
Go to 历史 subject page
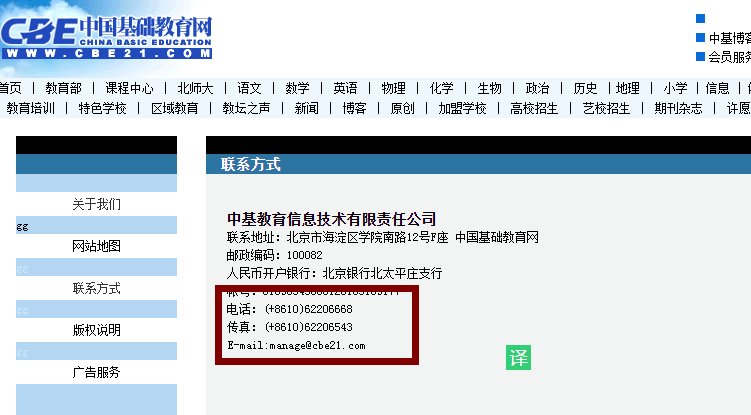click(585, 88)
